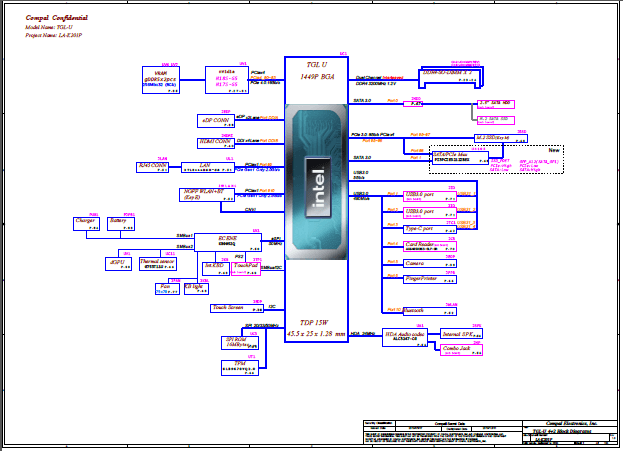This screenshot has height=451, width=623.
Task: Click the eDP CONN block
Action: coord(217,120)
